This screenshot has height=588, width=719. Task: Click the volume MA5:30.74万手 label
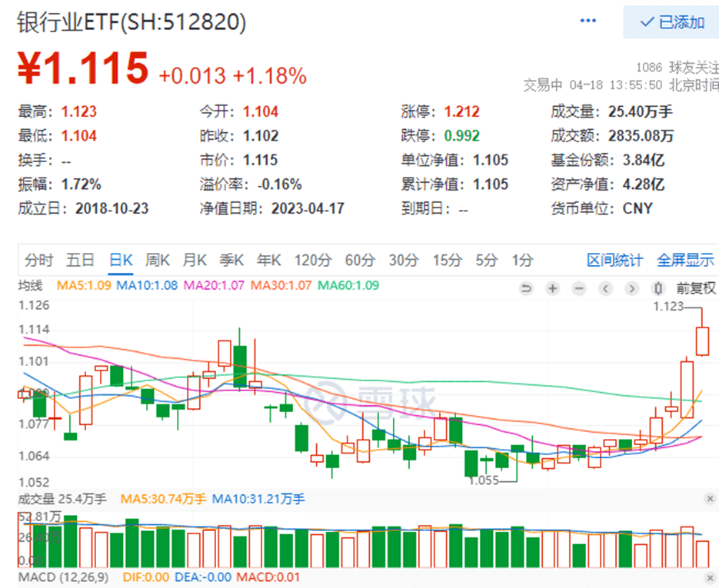[163, 499]
